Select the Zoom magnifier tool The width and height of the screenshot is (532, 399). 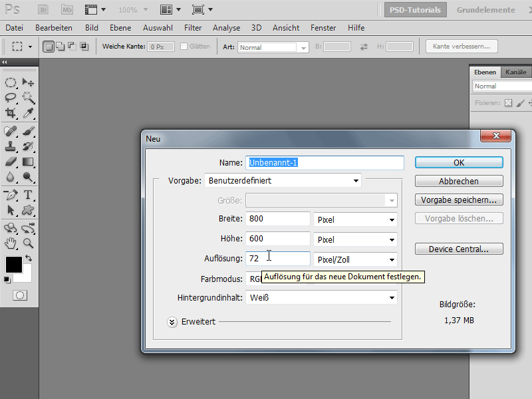tap(28, 243)
